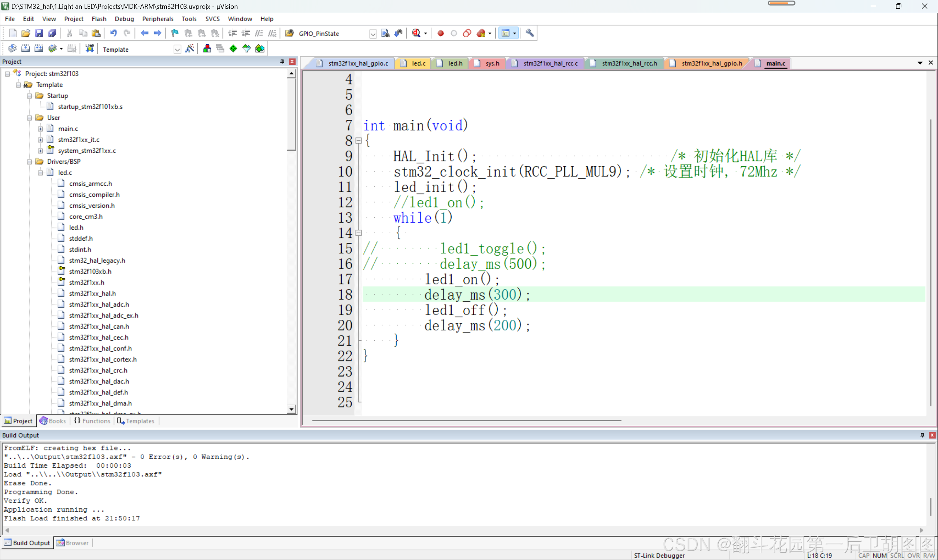The height and width of the screenshot is (560, 938).
Task: Fold the main function at line 8
Action: [x=359, y=141]
